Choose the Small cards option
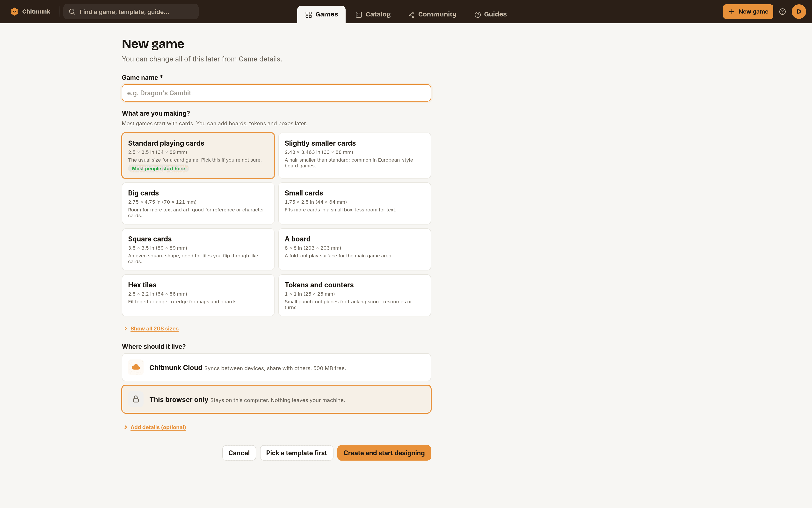Image resolution: width=812 pixels, height=508 pixels. tap(355, 204)
